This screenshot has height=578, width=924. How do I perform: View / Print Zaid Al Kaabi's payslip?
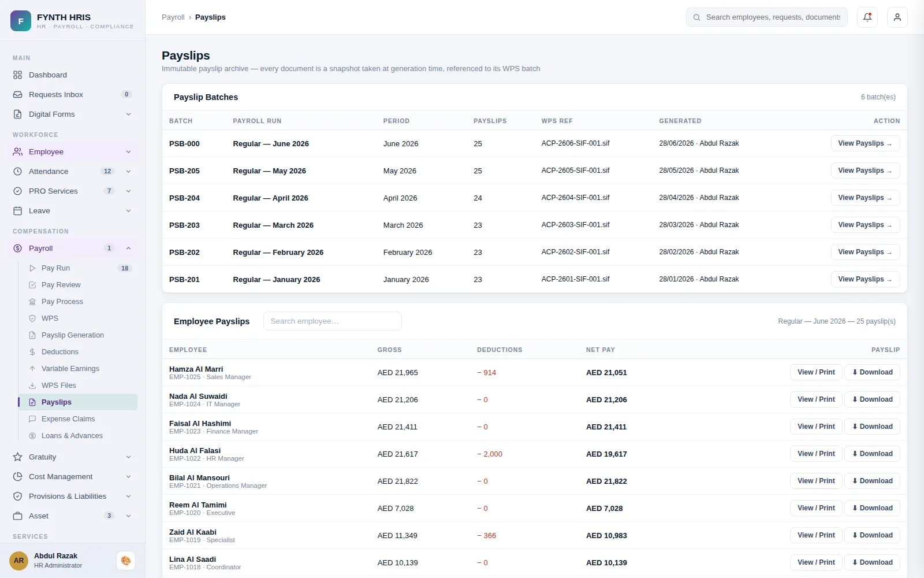pos(816,535)
